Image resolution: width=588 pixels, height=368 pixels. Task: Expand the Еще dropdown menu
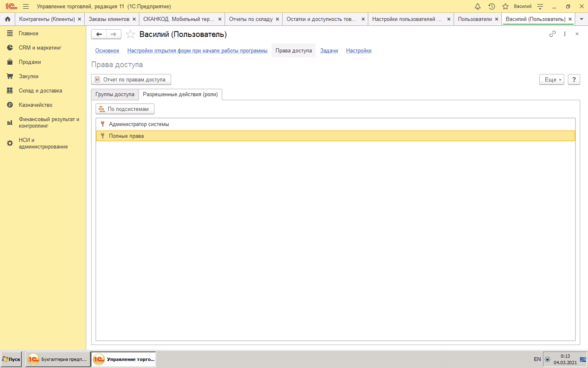pos(551,80)
